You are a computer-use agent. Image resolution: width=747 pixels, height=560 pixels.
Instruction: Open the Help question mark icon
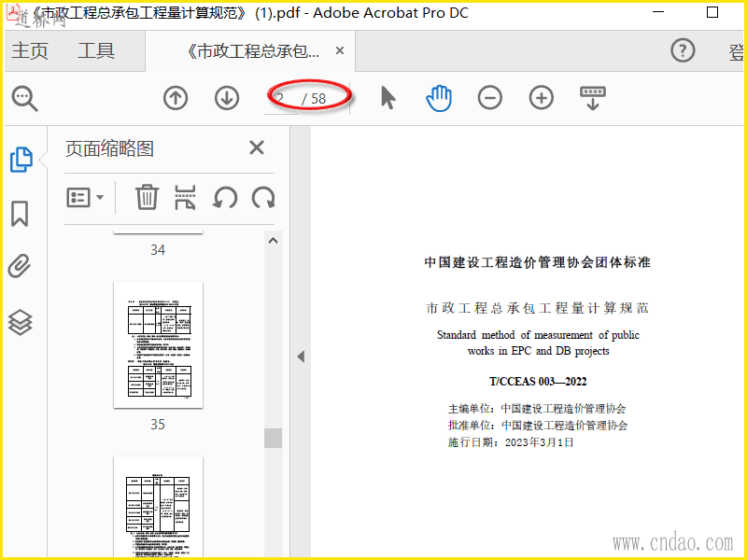tap(683, 50)
